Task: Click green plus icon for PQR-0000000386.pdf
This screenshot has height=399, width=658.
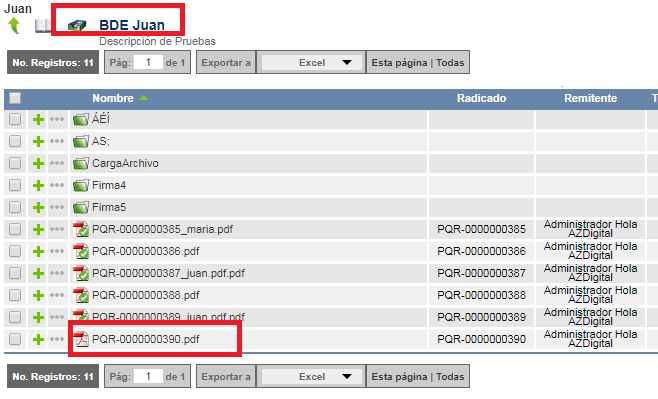Action: pos(38,251)
